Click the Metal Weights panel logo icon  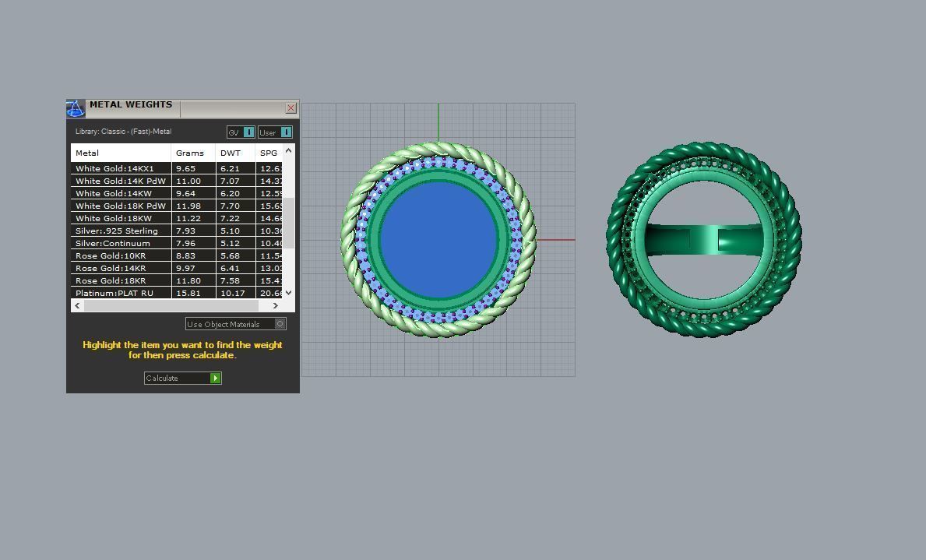(x=76, y=109)
